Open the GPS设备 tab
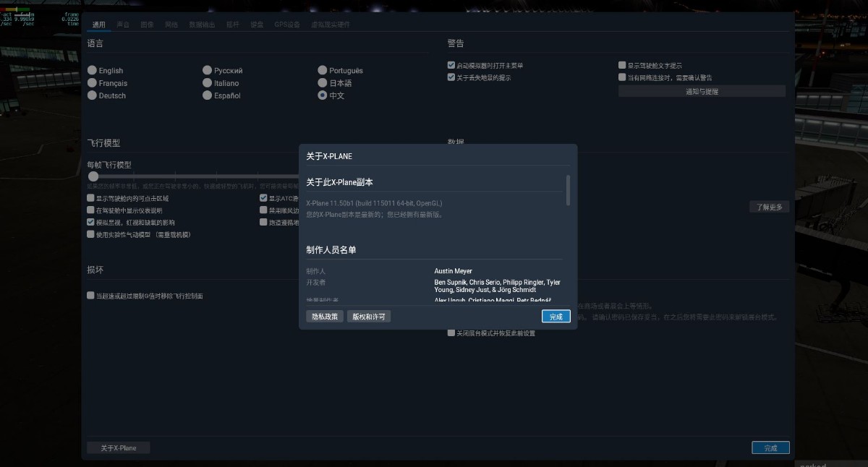868x467 pixels. [x=287, y=25]
